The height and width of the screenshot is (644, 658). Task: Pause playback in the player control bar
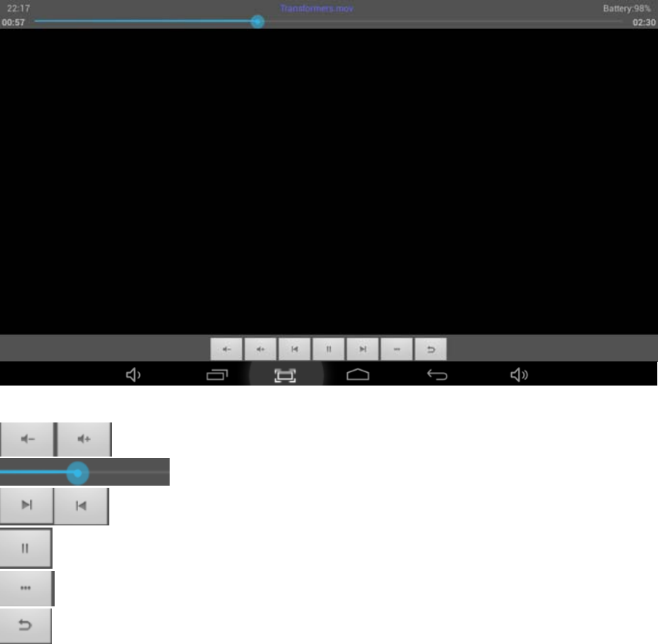tap(329, 349)
